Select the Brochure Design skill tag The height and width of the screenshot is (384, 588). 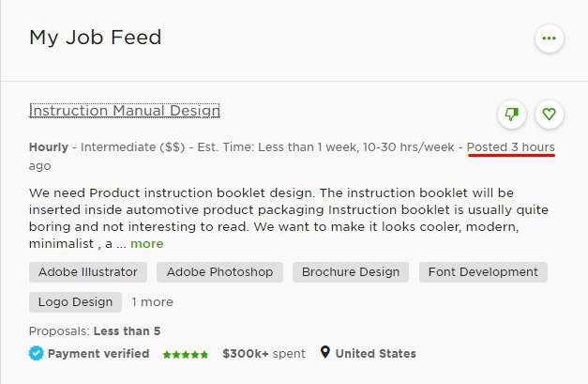[x=351, y=272]
